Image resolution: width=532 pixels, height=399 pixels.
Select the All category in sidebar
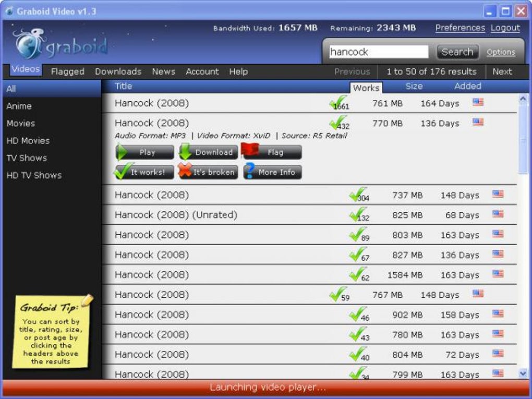[52, 89]
